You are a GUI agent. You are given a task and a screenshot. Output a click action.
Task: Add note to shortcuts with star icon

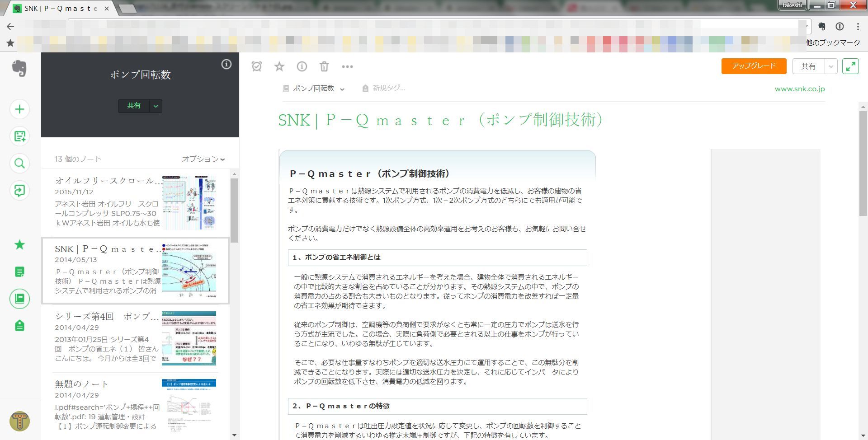(279, 66)
